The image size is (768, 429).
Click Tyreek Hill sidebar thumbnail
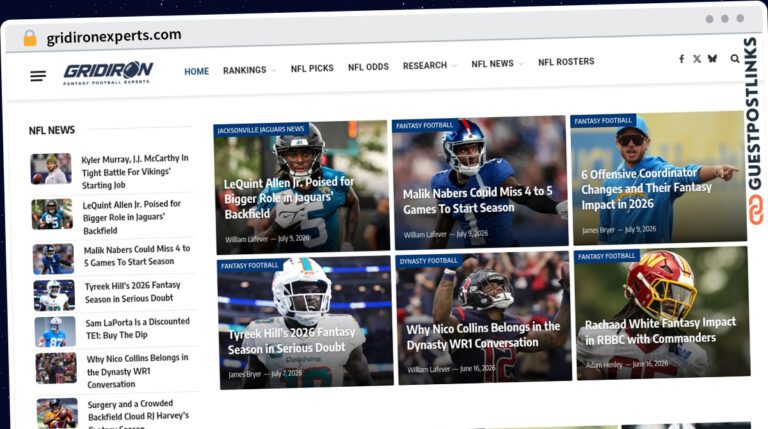54,295
